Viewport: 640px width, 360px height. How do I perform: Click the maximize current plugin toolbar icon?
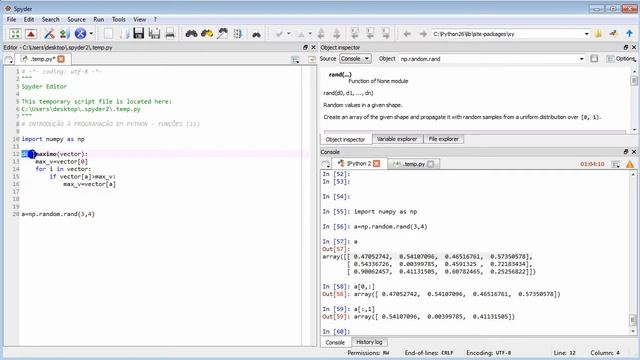click(15, 33)
